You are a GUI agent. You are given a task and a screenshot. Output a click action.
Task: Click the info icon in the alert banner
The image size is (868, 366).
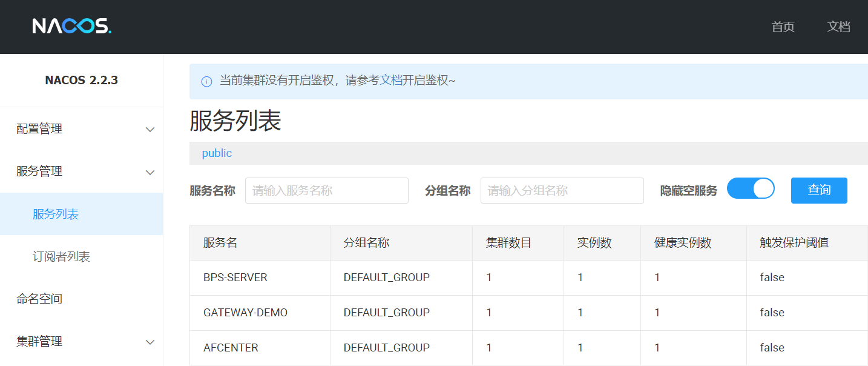(x=206, y=81)
